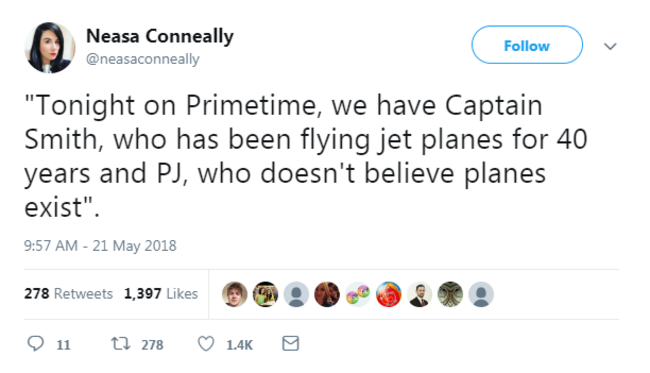
Task: Click the envelope direct message icon
Action: point(291,344)
